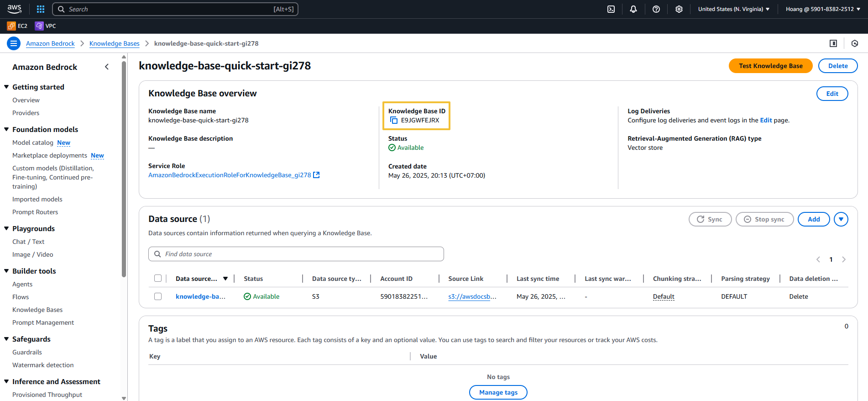Click the Sync data source button
Viewport: 868px width, 401px height.
710,219
